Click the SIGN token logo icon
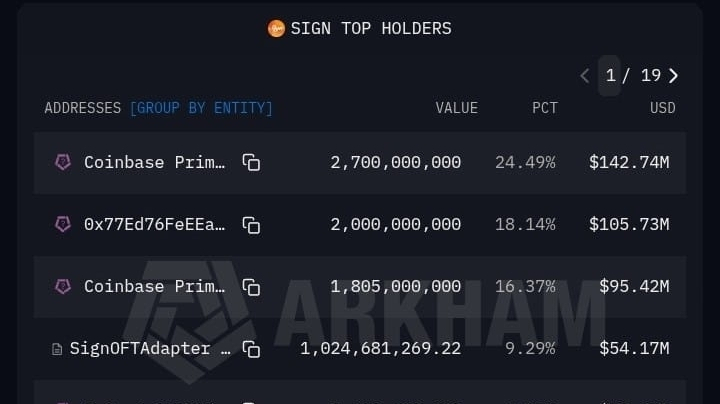720x404 pixels. (x=276, y=28)
